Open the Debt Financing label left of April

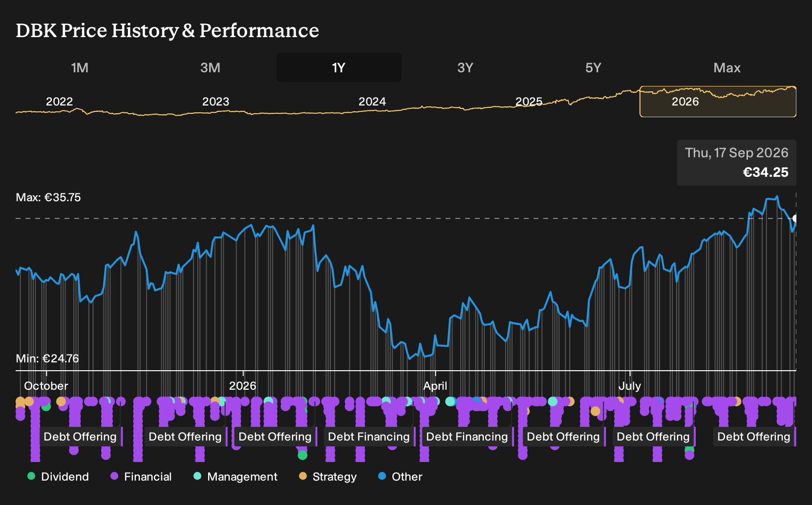tap(369, 437)
